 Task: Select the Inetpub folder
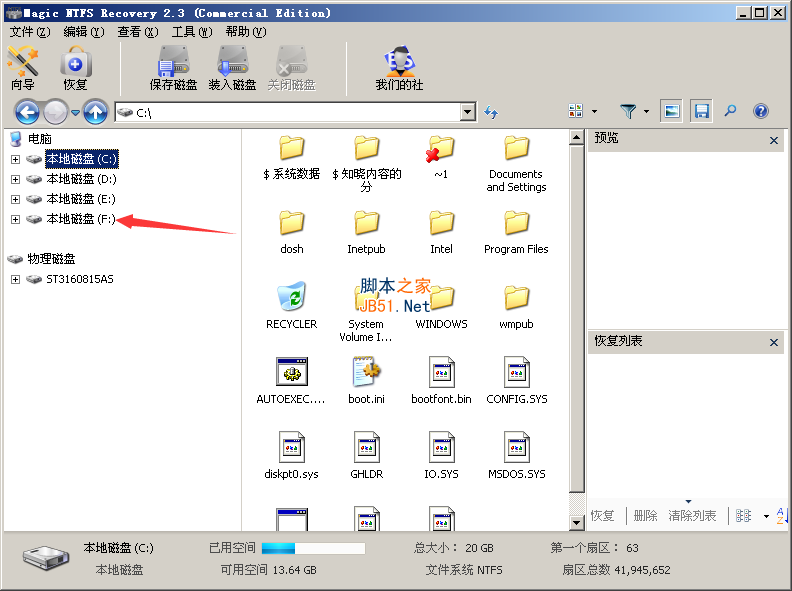click(366, 232)
